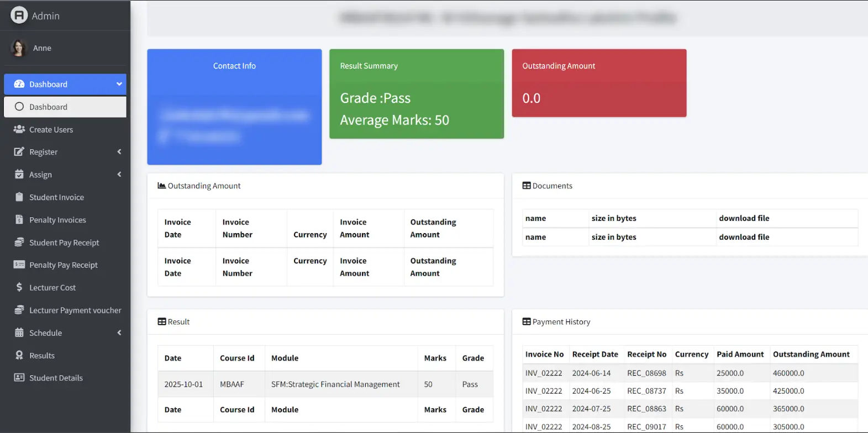Click the Admin logo icon
Viewport: 868px width, 433px height.
click(19, 15)
